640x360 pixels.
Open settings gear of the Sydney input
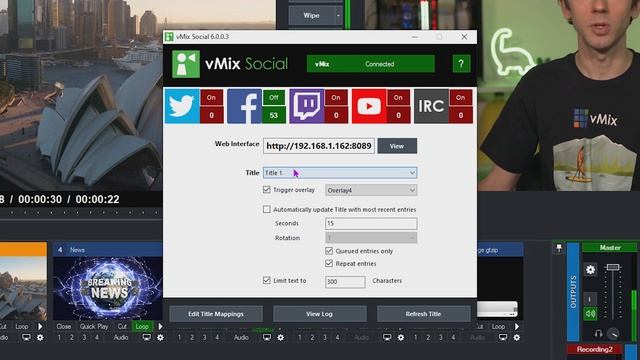(x=40, y=338)
